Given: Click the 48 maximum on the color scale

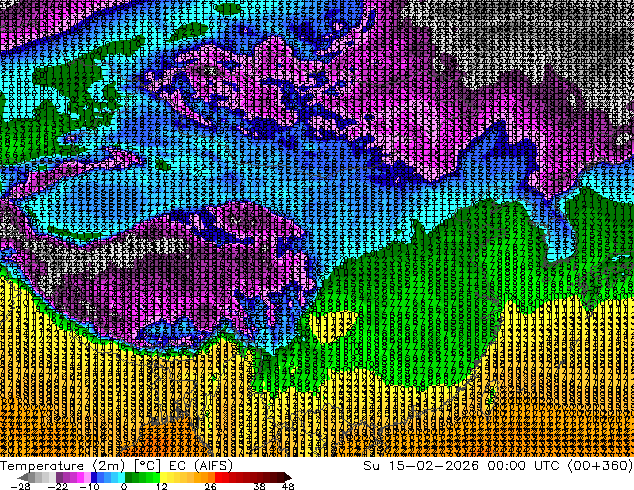Looking at the screenshot, I should pos(288,486).
